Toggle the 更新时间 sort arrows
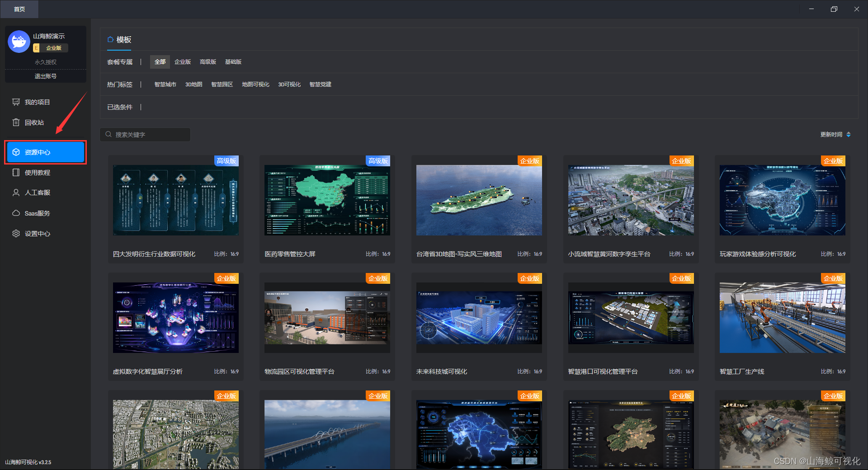Screen dimensions: 868x470 click(849, 134)
